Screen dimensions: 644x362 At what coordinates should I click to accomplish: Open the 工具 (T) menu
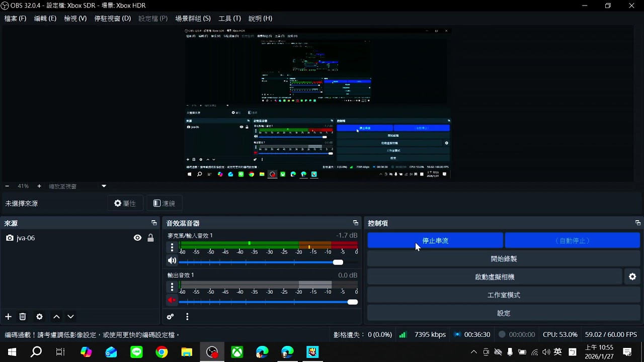pos(229,19)
